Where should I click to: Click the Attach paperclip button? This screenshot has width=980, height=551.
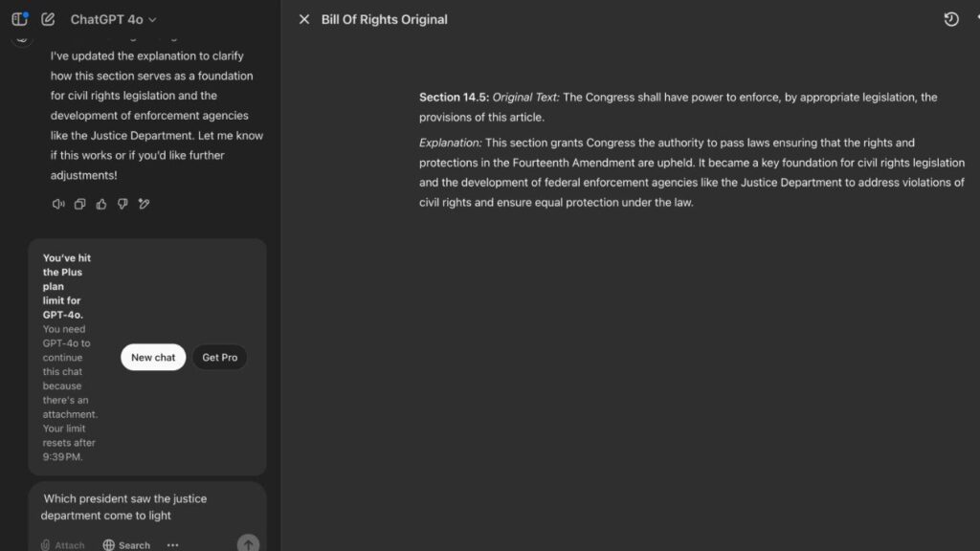pyautogui.click(x=62, y=544)
